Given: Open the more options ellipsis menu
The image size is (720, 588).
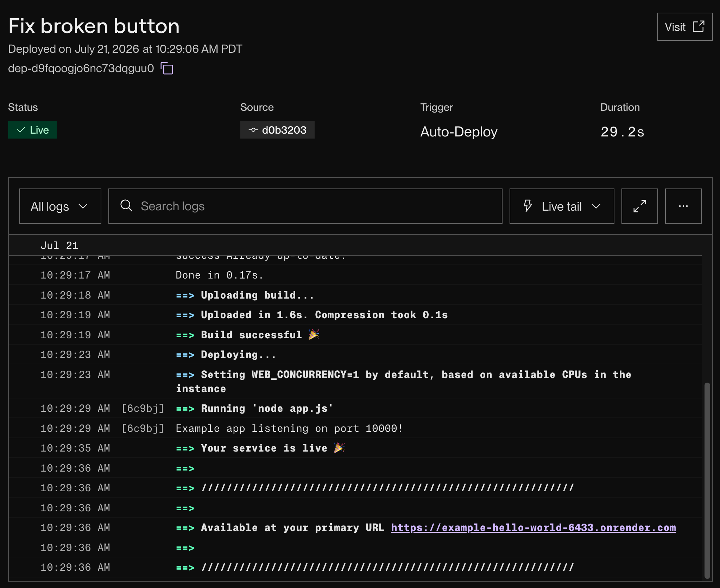Looking at the screenshot, I should 683,206.
